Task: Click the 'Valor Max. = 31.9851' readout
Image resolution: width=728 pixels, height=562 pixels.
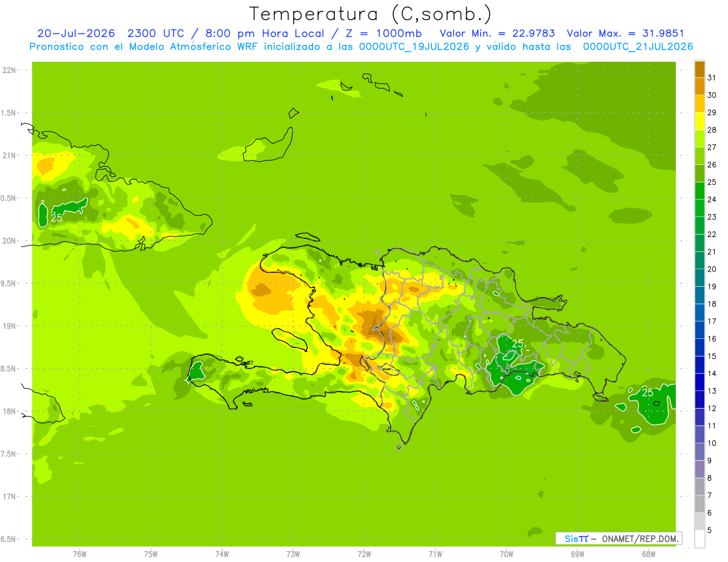Action: click(625, 33)
